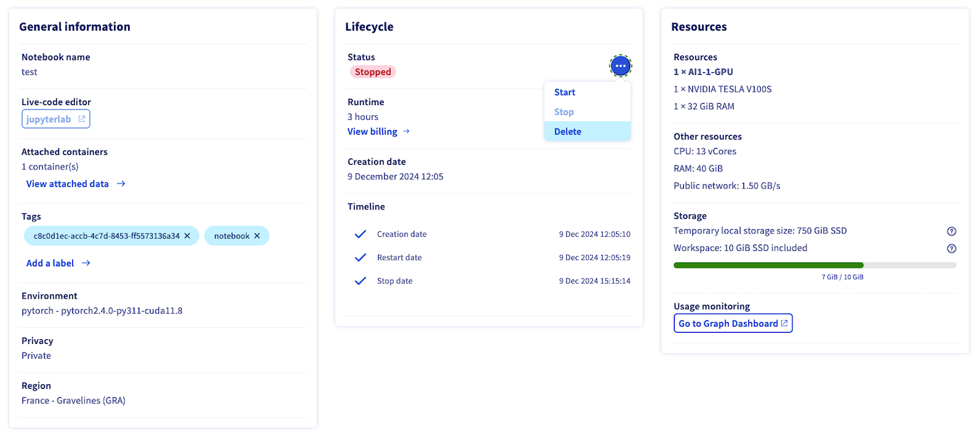980x440 pixels.
Task: Remove the notebook tag
Action: [x=257, y=236]
